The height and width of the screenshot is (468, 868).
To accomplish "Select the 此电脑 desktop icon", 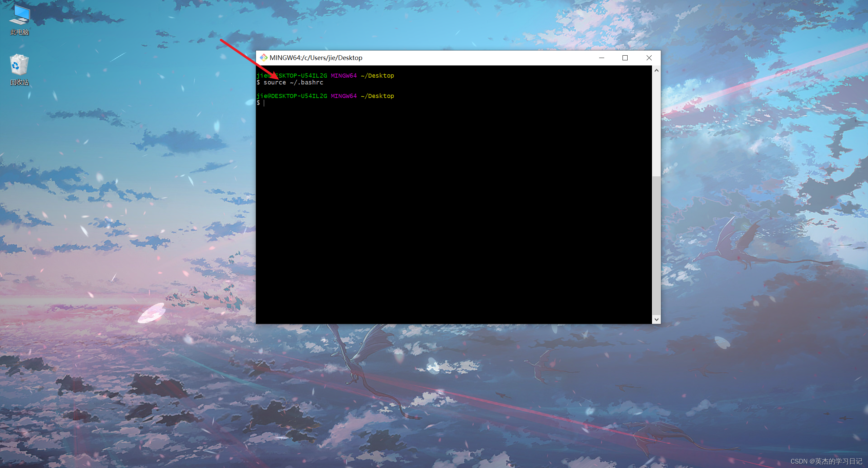I will point(20,20).
